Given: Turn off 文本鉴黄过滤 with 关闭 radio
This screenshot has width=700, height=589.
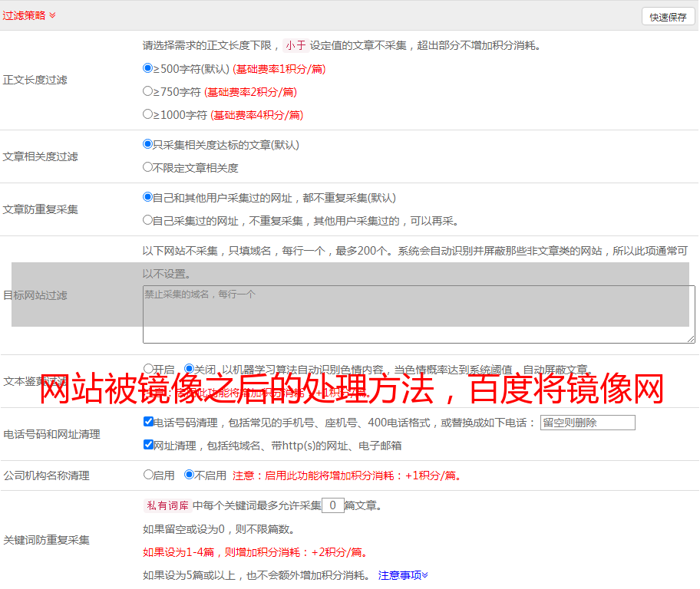Looking at the screenshot, I should [190, 369].
